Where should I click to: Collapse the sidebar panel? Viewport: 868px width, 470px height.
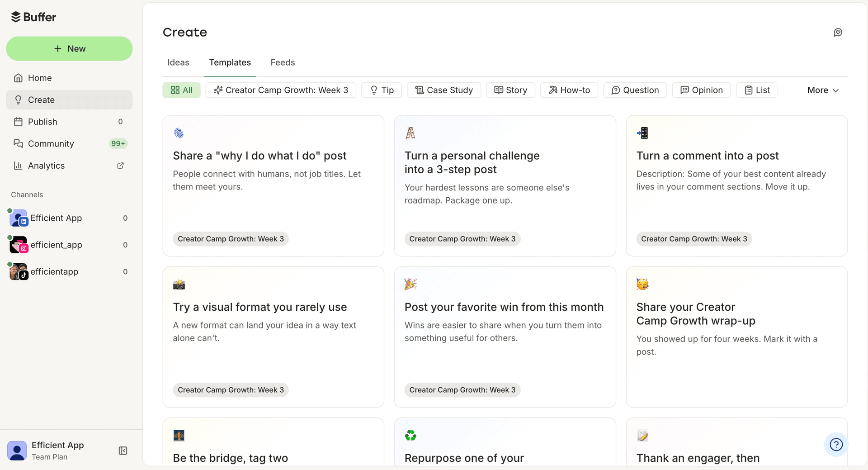(x=123, y=451)
